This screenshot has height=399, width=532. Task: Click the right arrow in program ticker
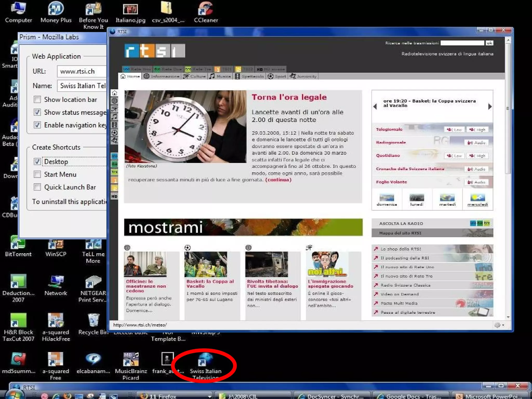[490, 107]
